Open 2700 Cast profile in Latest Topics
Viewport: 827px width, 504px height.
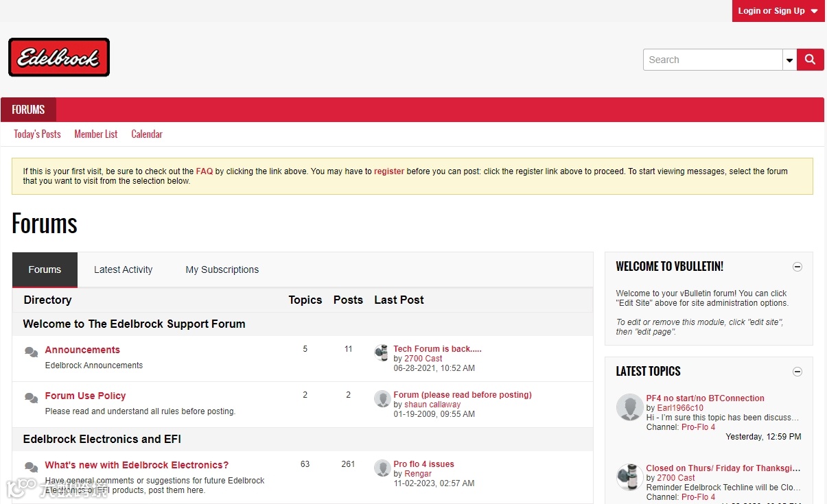pyautogui.click(x=676, y=478)
